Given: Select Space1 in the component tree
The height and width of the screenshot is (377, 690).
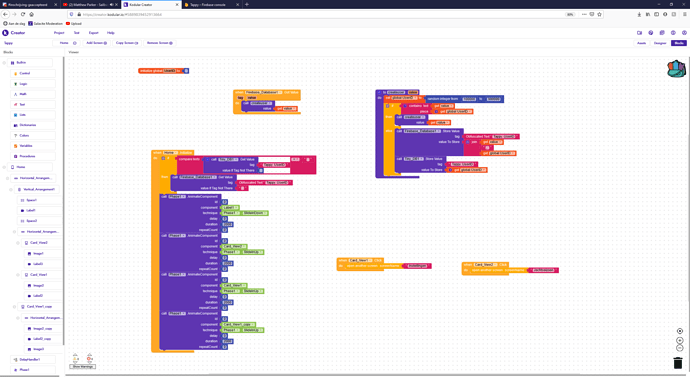Looking at the screenshot, I should pyautogui.click(x=40, y=200).
